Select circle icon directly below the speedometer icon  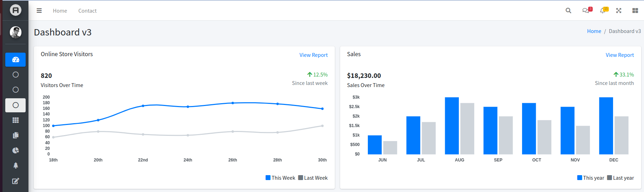coord(15,75)
